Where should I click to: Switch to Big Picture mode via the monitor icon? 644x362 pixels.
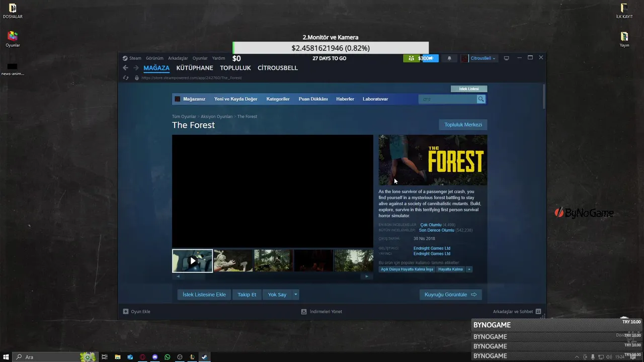point(507,58)
